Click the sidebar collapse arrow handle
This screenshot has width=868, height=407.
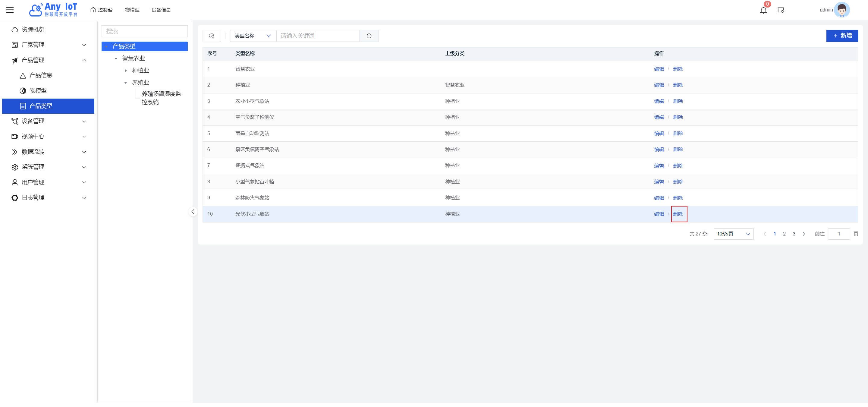tap(193, 212)
